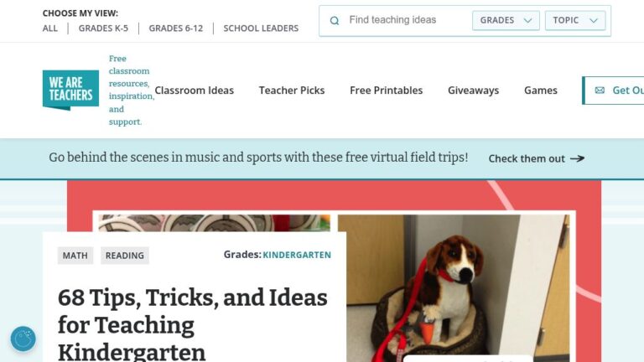This screenshot has width=644, height=362.
Task: Click the search magnifier icon
Action: tap(335, 20)
